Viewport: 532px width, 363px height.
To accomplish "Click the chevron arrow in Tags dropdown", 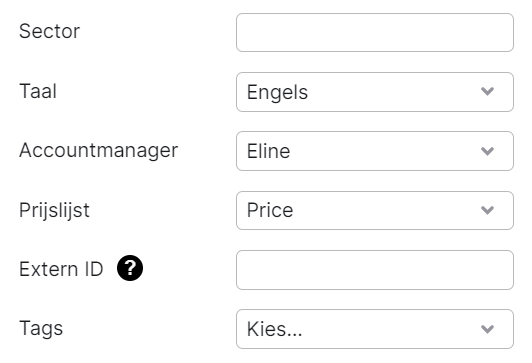I will tap(487, 329).
